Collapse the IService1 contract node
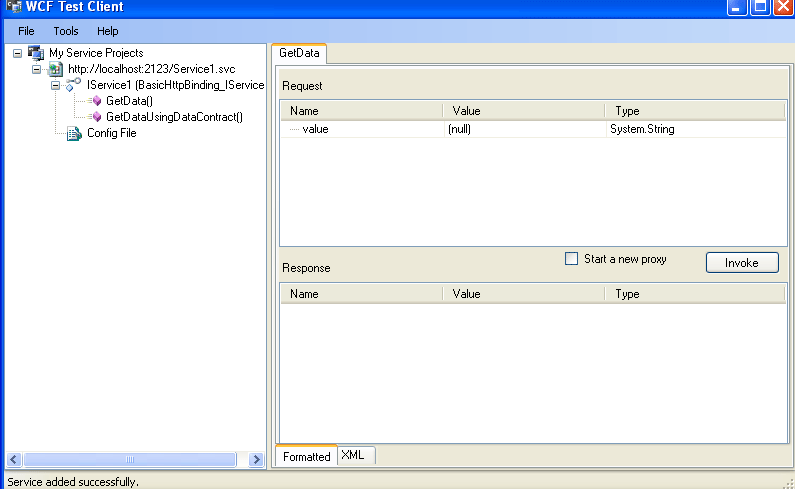795x489 pixels. (56, 85)
